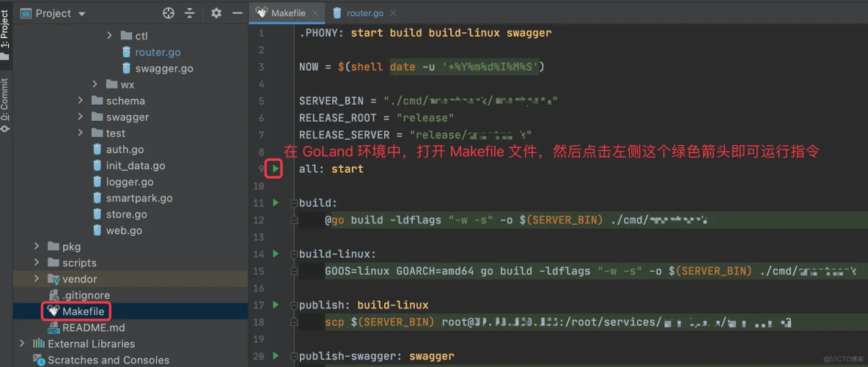Fold the publish-swagger target block
Image resolution: width=868 pixels, height=367 pixels.
[294, 356]
